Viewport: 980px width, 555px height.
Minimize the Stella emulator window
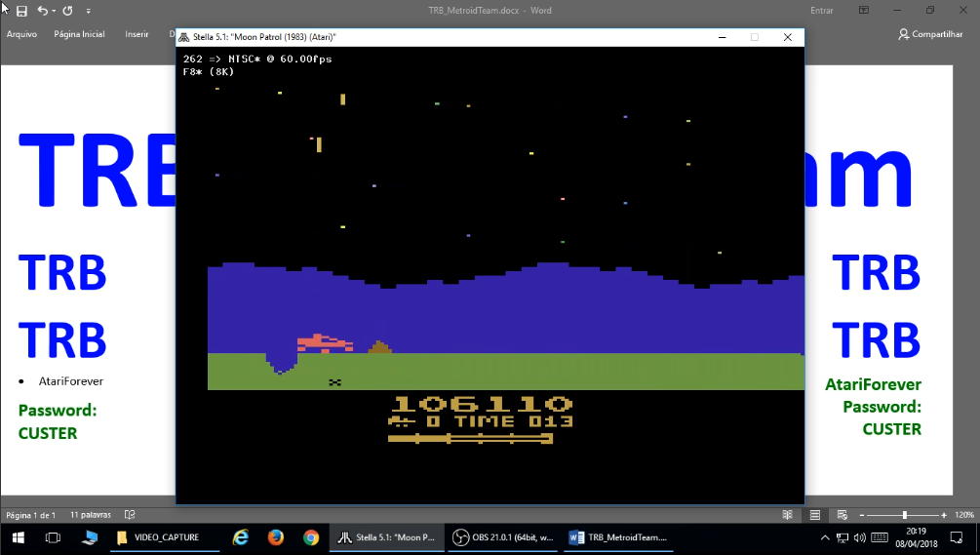tap(723, 37)
